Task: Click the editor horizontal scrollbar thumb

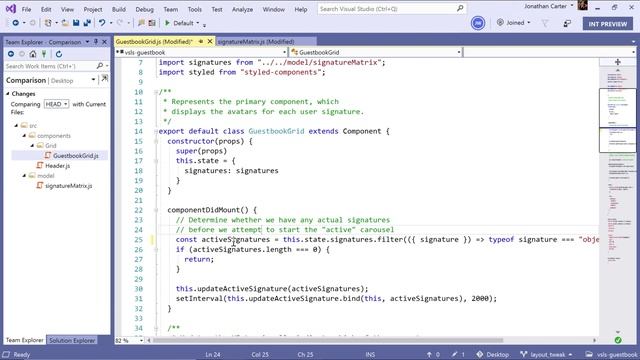Action: tap(328, 340)
